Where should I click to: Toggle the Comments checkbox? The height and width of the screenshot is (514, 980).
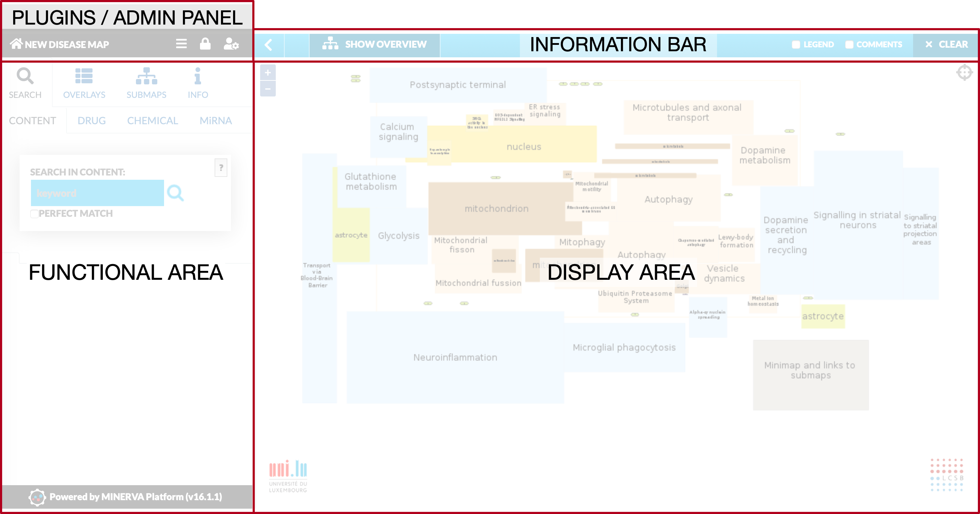click(x=849, y=44)
